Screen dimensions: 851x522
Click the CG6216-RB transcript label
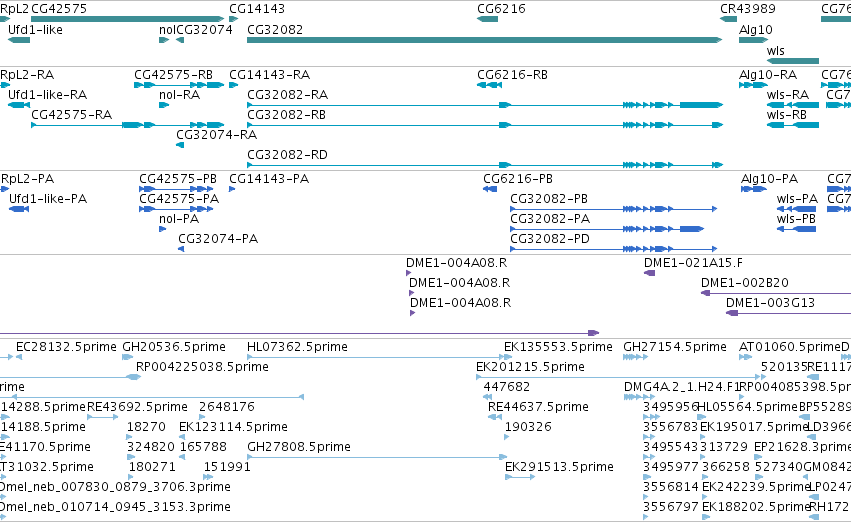512,75
